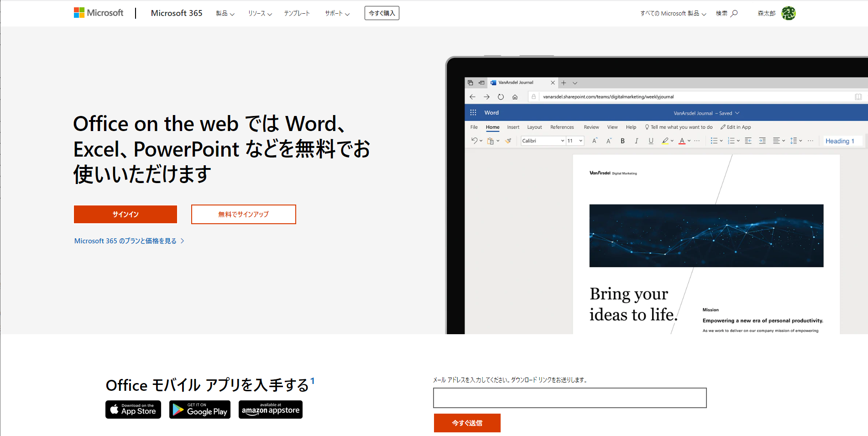The width and height of the screenshot is (868, 436).
Task: Select the Bold formatting icon
Action: pyautogui.click(x=622, y=141)
